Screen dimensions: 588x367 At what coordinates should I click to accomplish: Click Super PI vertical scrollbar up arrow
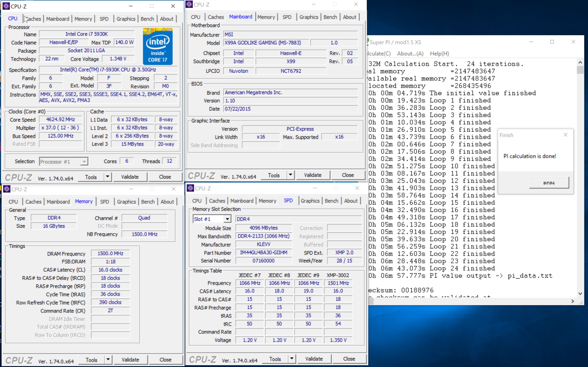pyautogui.click(x=580, y=62)
